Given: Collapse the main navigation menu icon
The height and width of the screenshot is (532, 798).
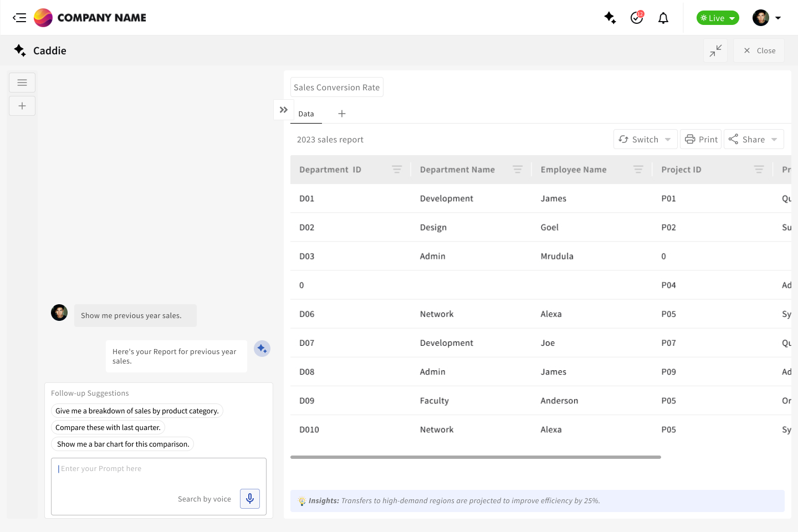Looking at the screenshot, I should tap(19, 18).
